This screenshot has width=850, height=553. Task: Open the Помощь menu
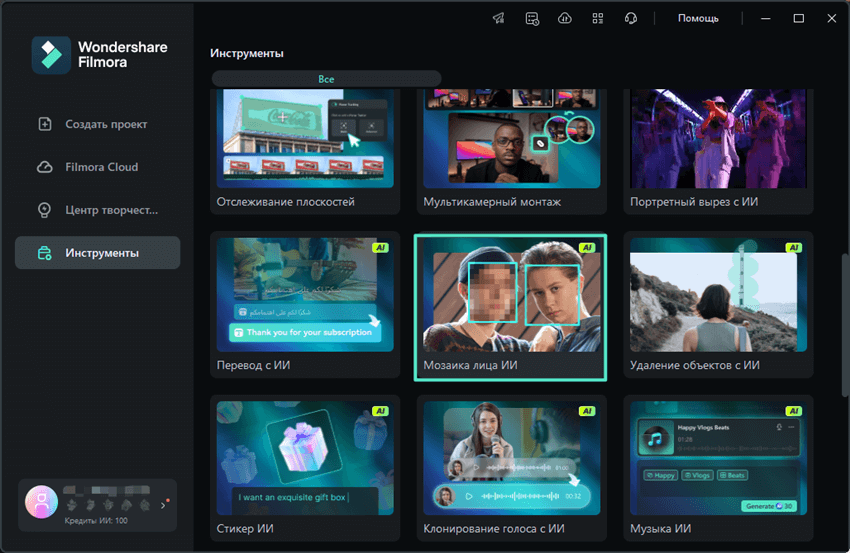coord(698,18)
